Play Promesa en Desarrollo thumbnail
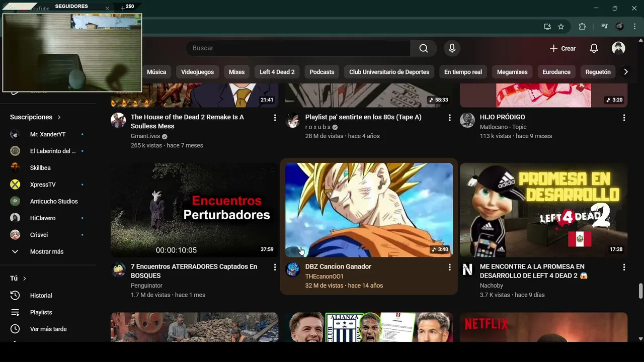644x362 pixels. (x=543, y=210)
